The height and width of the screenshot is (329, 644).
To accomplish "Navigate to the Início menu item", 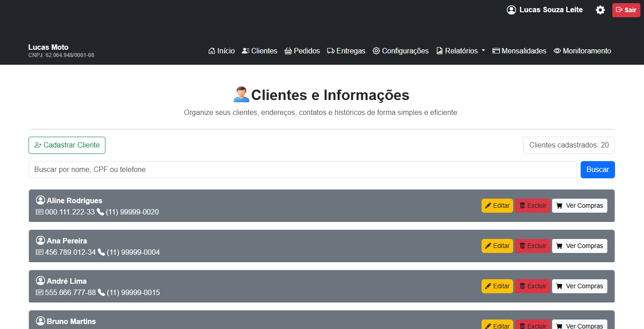I will (221, 51).
